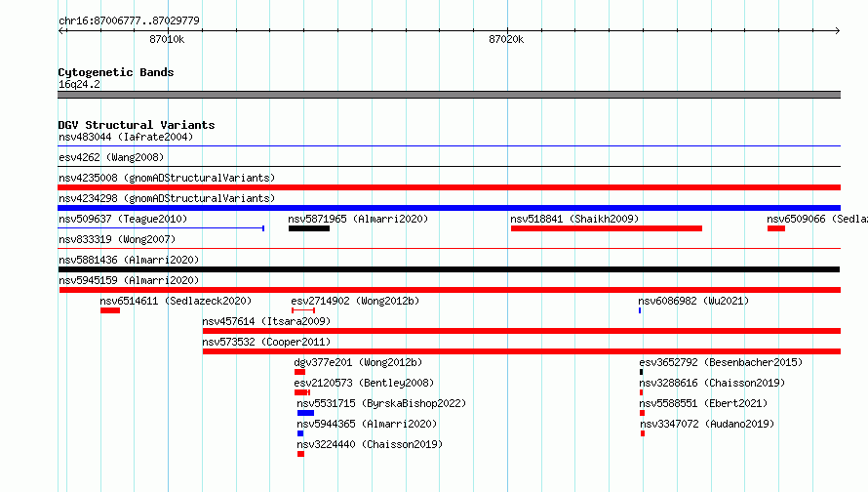Open the nsv3224440 (Chaisson2019) label
The image size is (868, 492).
coord(370,444)
